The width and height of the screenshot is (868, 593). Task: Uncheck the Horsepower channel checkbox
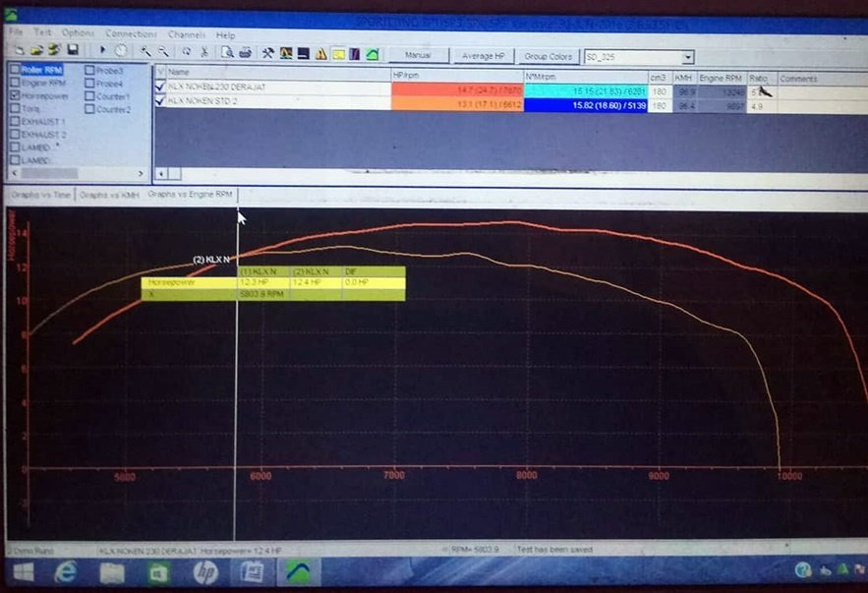tap(15, 95)
